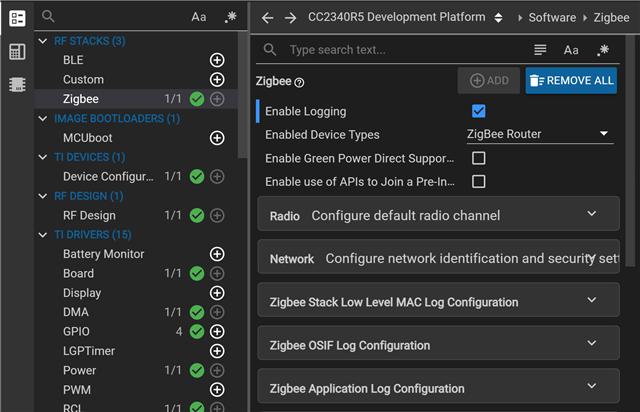The height and width of the screenshot is (412, 640).
Task: Open the software components view icon
Action: click(x=17, y=18)
